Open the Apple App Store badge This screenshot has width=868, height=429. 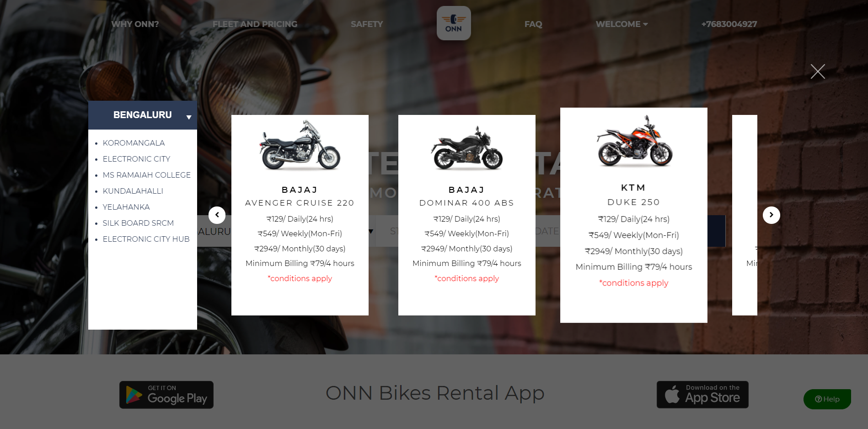702,395
